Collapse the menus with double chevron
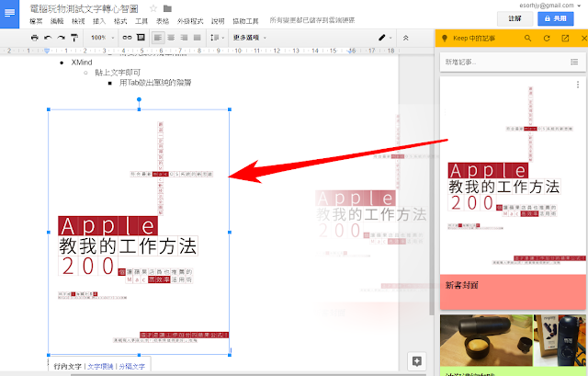Screen dimensions: 588x376 pos(405,38)
